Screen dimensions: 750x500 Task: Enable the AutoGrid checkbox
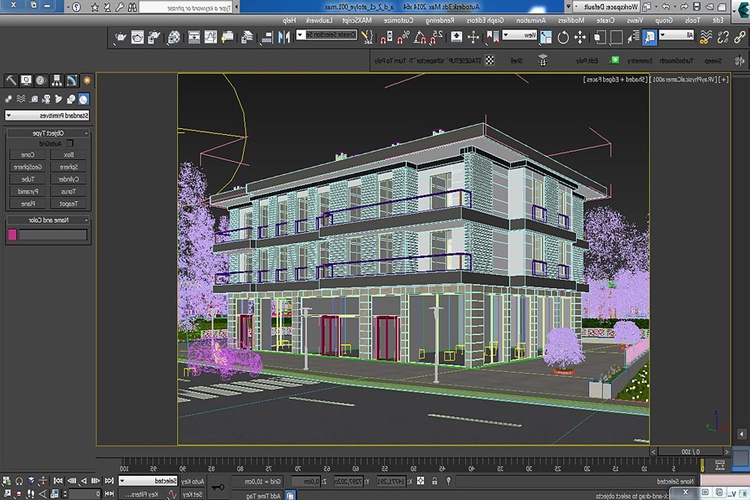(70, 143)
